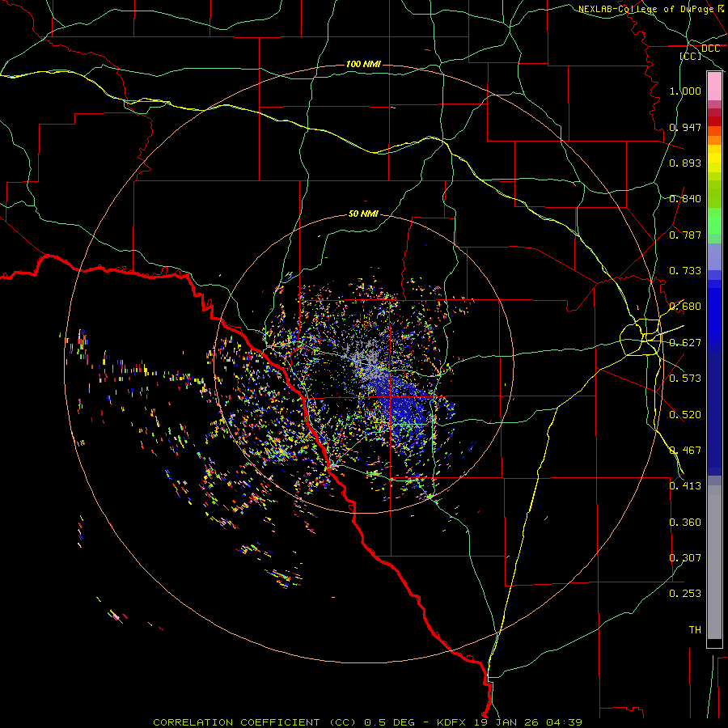
Task: Pick the orange segment of the color bar
Action: click(x=714, y=140)
